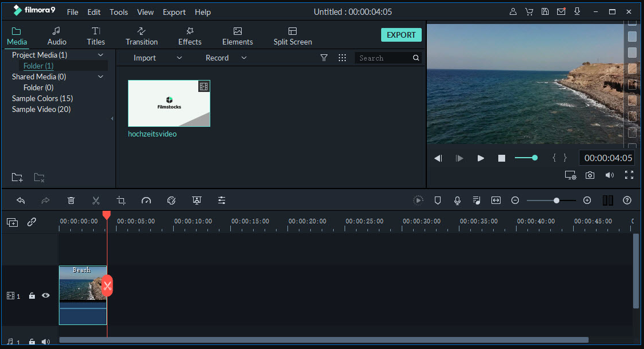Switch to the Elements tab
Image resolution: width=644 pixels, height=349 pixels.
click(237, 36)
